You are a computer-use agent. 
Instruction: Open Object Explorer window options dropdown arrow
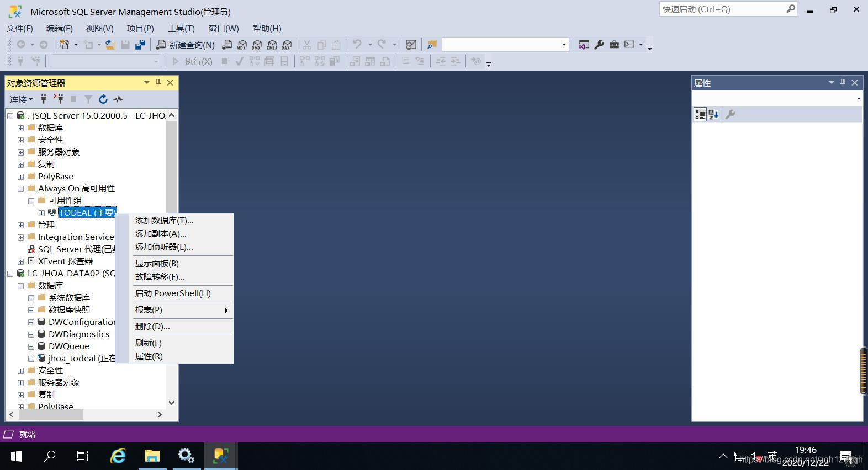(x=147, y=82)
